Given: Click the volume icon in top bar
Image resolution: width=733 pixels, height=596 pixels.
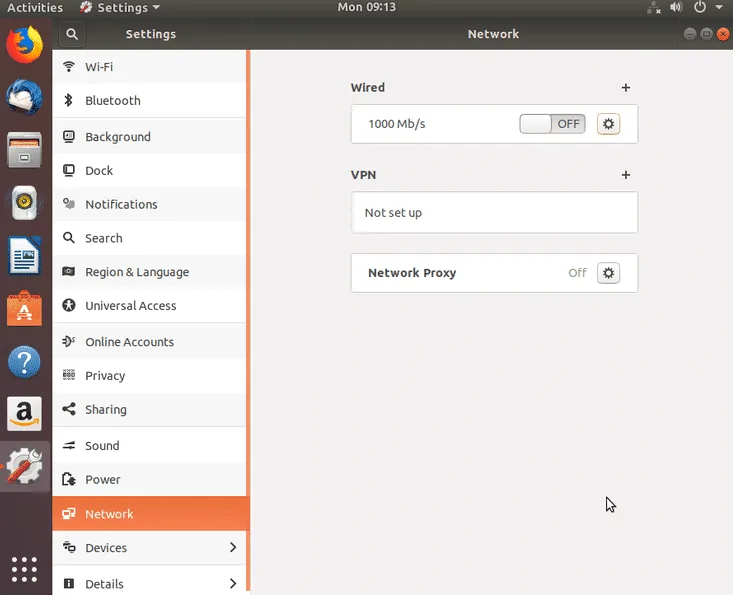Looking at the screenshot, I should click(676, 7).
